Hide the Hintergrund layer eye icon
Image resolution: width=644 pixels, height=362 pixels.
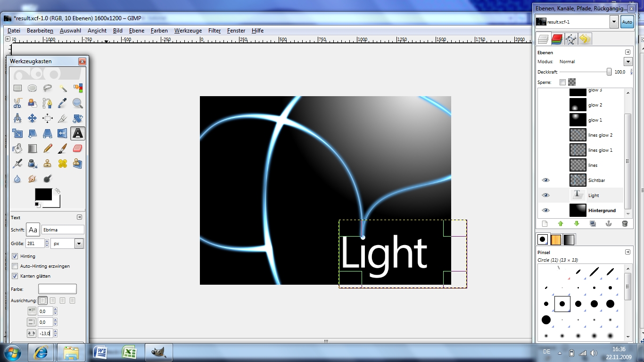click(546, 210)
